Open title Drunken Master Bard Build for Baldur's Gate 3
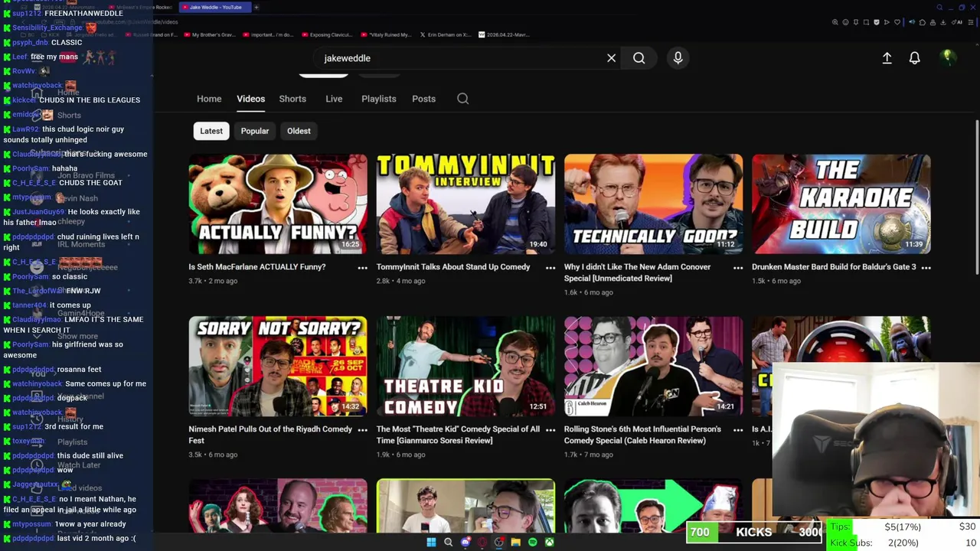 pyautogui.click(x=834, y=267)
